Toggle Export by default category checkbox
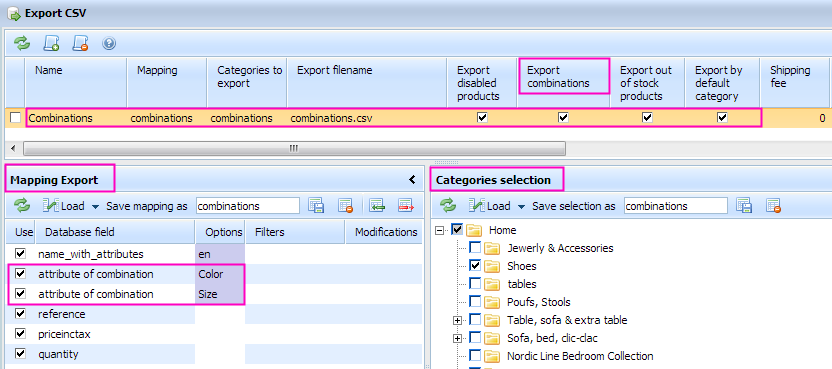The image size is (832, 369). (x=722, y=118)
